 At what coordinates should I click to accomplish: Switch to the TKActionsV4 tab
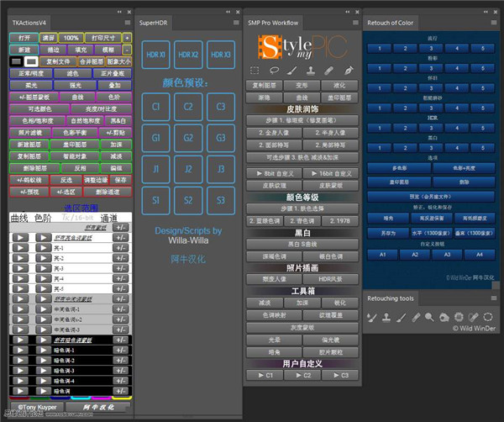click(x=29, y=23)
